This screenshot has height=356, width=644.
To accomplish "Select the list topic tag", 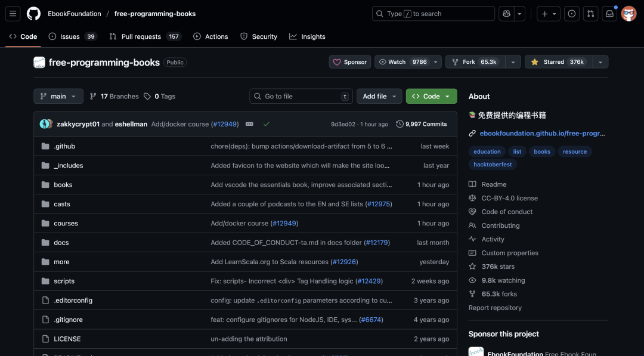I will tap(517, 151).
